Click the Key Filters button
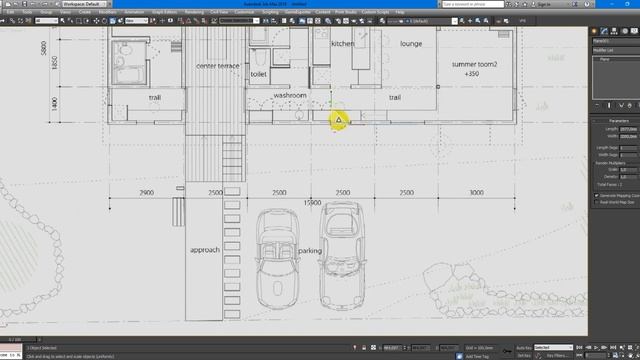 (556, 356)
